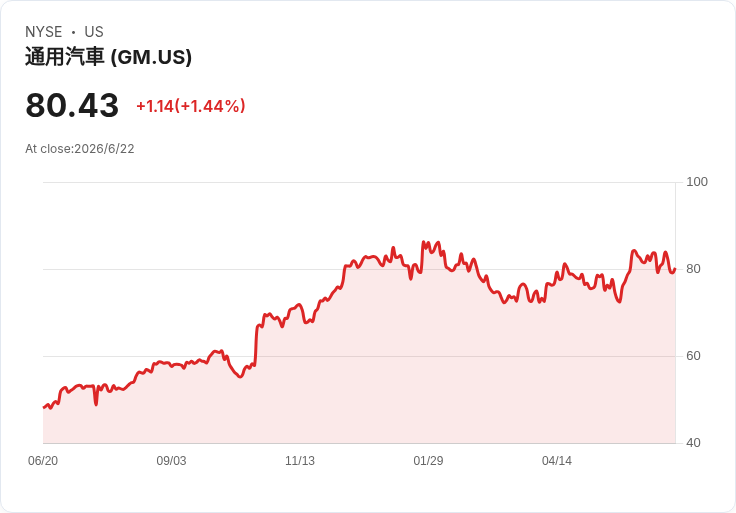Click the 80 y-axis label
The width and height of the screenshot is (736, 513).
[693, 269]
